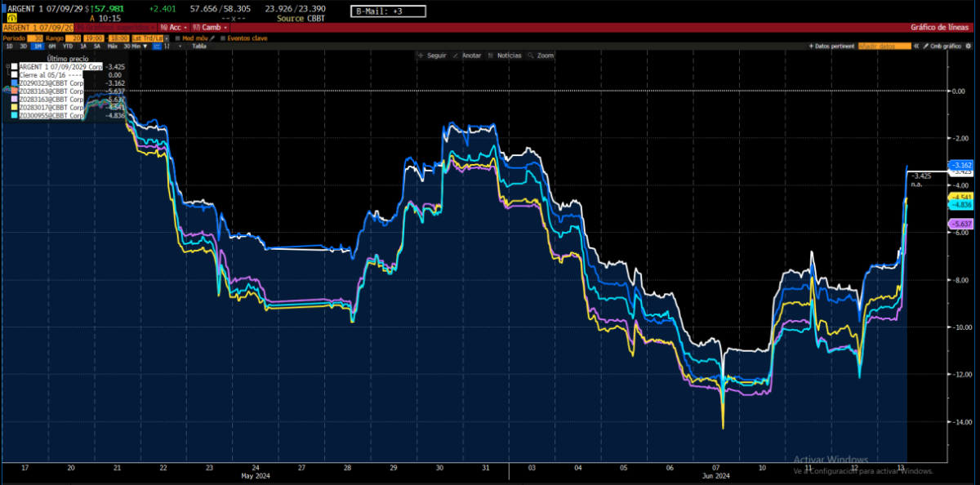Toggle the Cierre al 05/16 series checkbox
Screen dimensions: 980x485
(x=15, y=74)
